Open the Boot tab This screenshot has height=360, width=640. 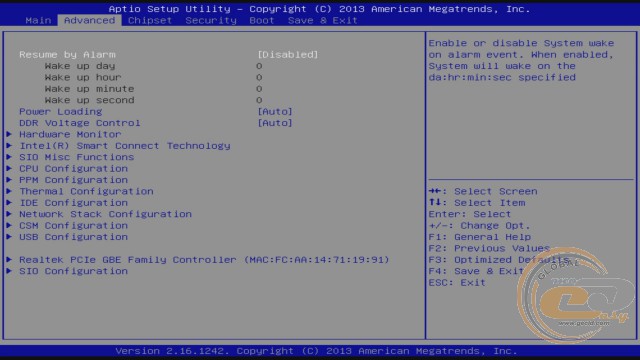coord(262,20)
